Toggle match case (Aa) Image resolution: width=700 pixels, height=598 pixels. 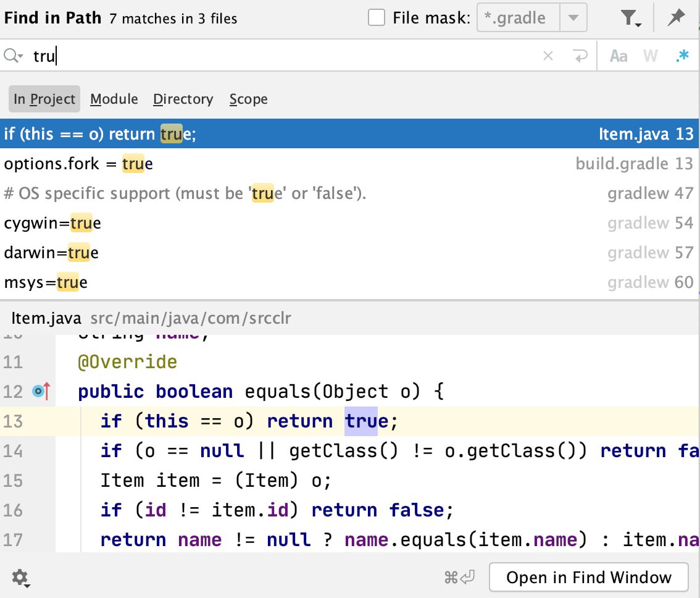point(618,56)
